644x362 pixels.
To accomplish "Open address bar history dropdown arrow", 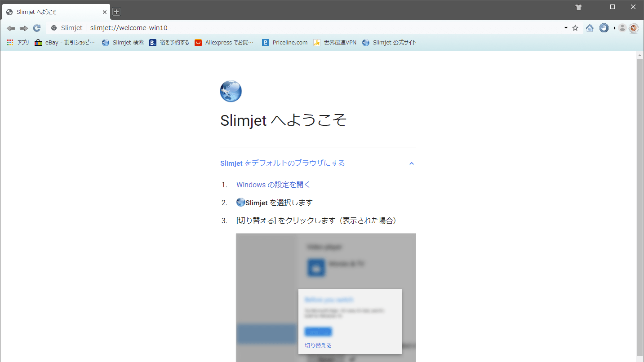I will tap(566, 28).
